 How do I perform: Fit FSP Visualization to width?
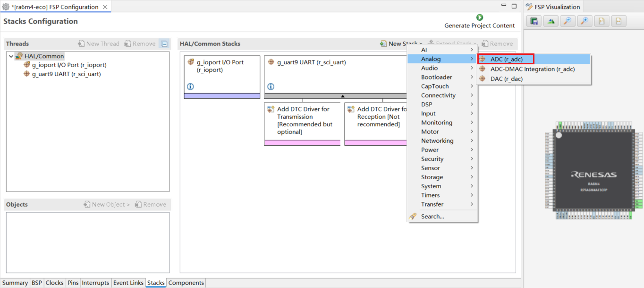pos(619,21)
